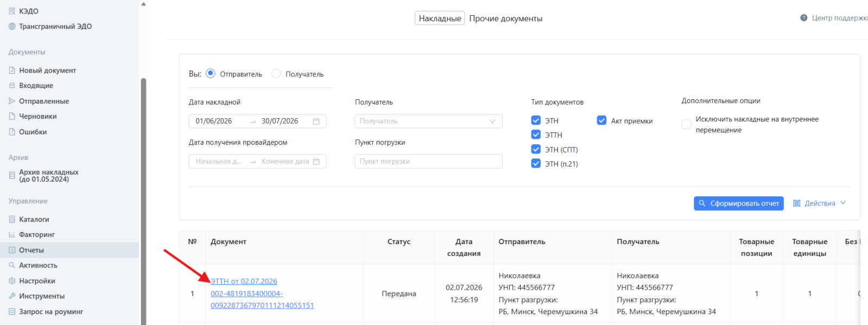Uncheck the ЭТН checkbox

[536, 120]
